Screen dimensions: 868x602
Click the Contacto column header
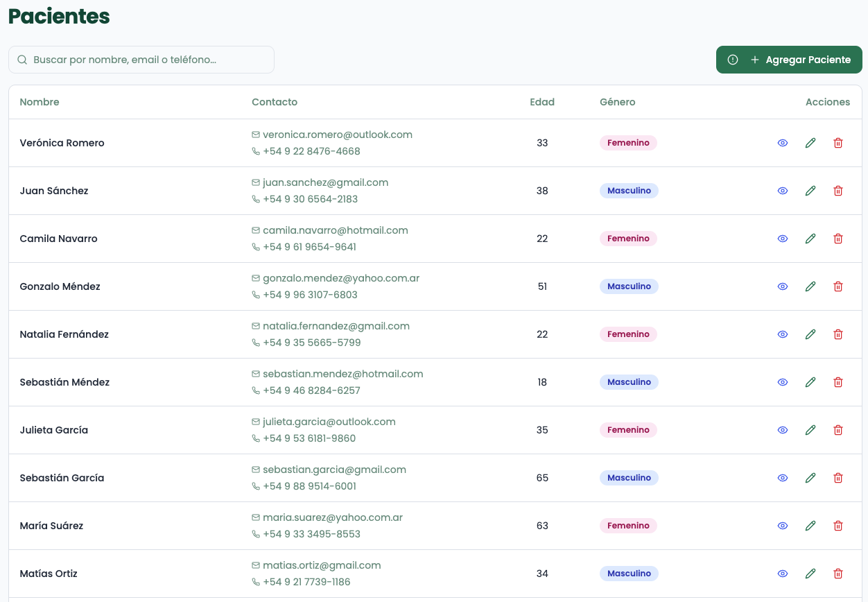(x=275, y=102)
